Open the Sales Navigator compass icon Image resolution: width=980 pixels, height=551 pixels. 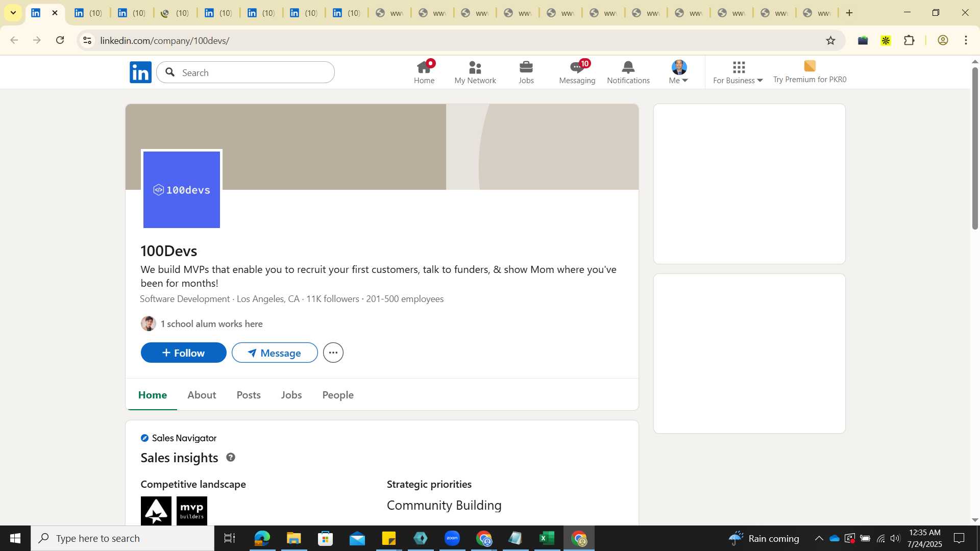[x=144, y=438]
